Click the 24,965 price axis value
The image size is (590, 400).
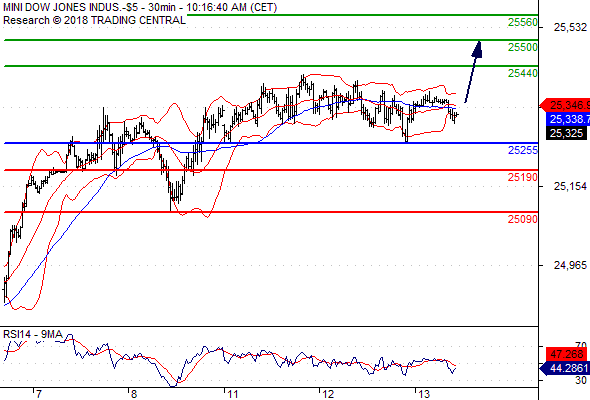pos(570,265)
